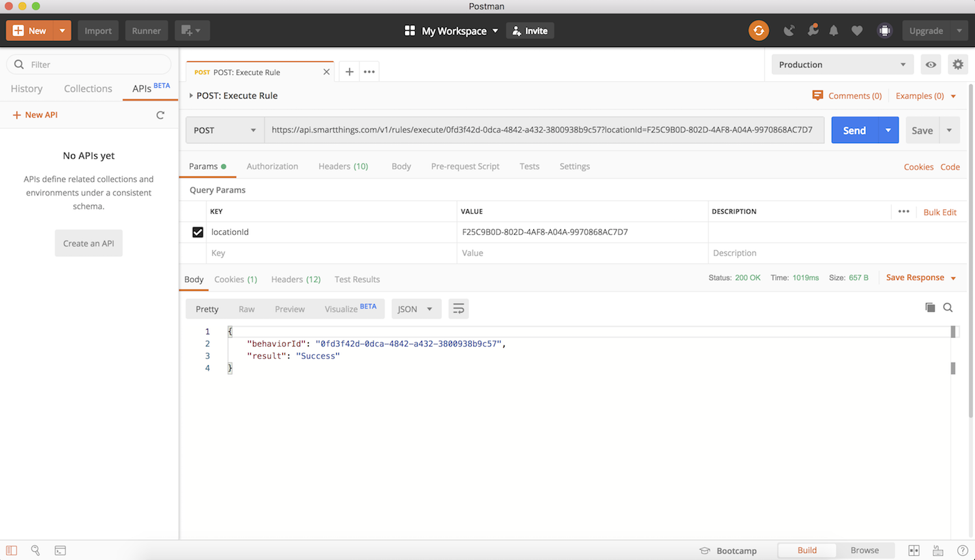Switch to the Collections sidebar tab

(88, 89)
